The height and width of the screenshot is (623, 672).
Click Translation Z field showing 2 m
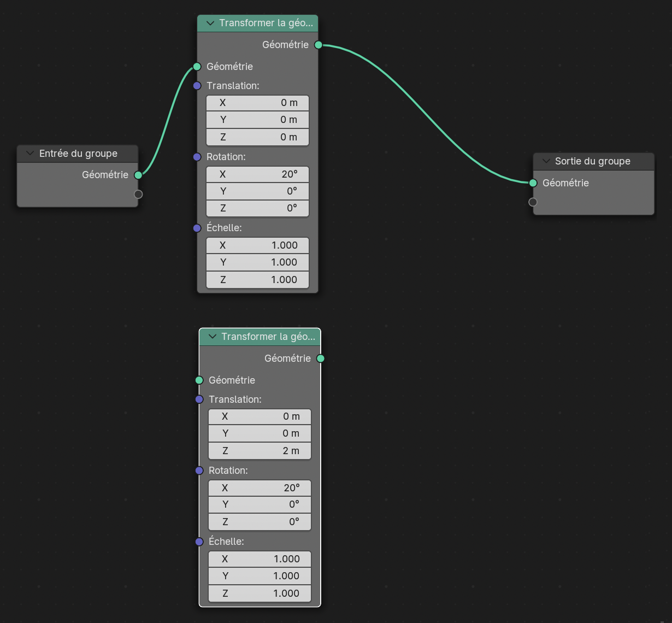[260, 451]
